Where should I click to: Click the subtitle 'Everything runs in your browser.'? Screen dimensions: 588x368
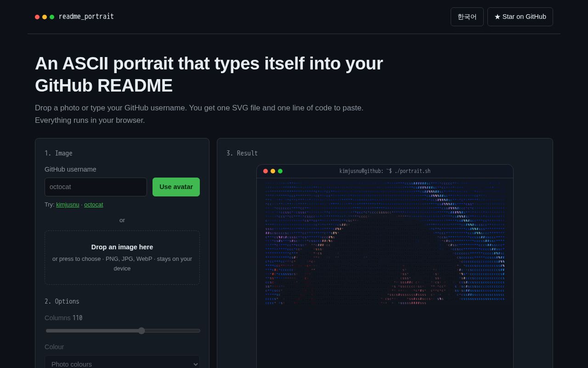point(90,120)
